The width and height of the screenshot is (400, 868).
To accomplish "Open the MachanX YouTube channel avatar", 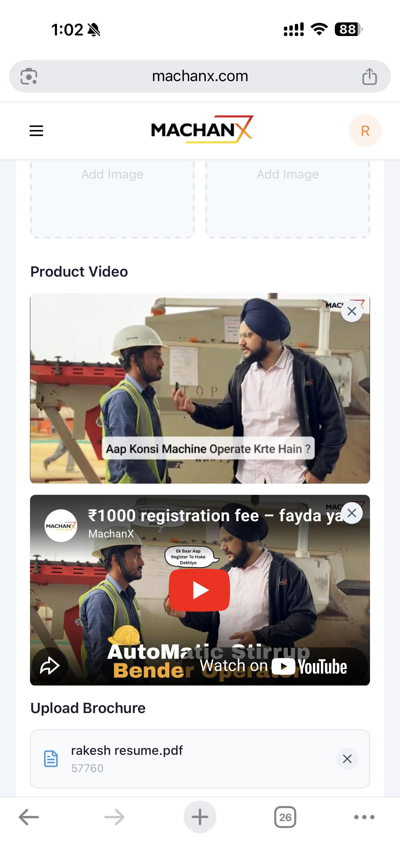I will pos(61,526).
